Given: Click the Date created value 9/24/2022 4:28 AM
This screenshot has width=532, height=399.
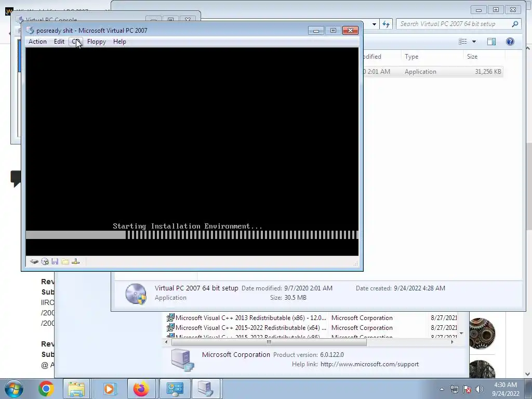Looking at the screenshot, I should pyautogui.click(x=419, y=288).
